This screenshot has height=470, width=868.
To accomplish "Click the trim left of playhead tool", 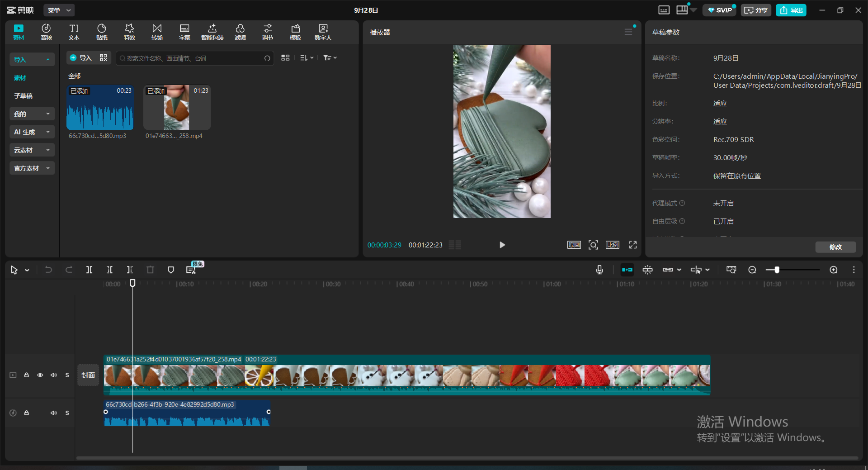I will coord(109,270).
